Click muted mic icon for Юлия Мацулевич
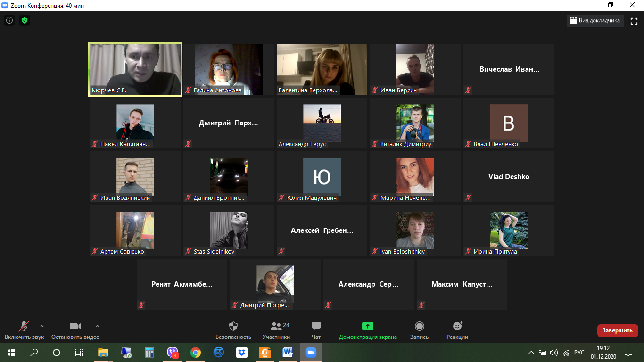 pos(282,197)
